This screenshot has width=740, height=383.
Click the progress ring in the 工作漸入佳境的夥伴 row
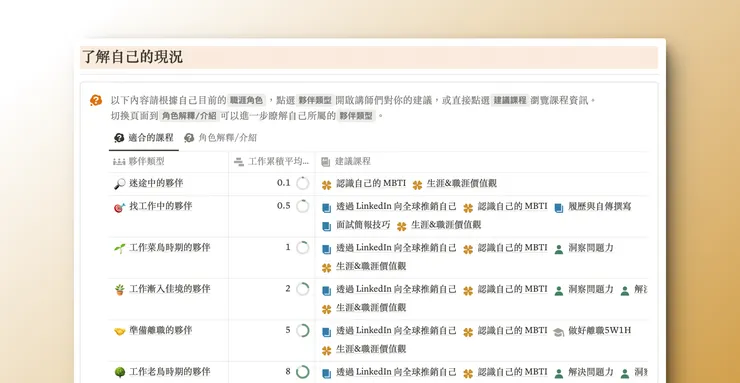point(303,289)
